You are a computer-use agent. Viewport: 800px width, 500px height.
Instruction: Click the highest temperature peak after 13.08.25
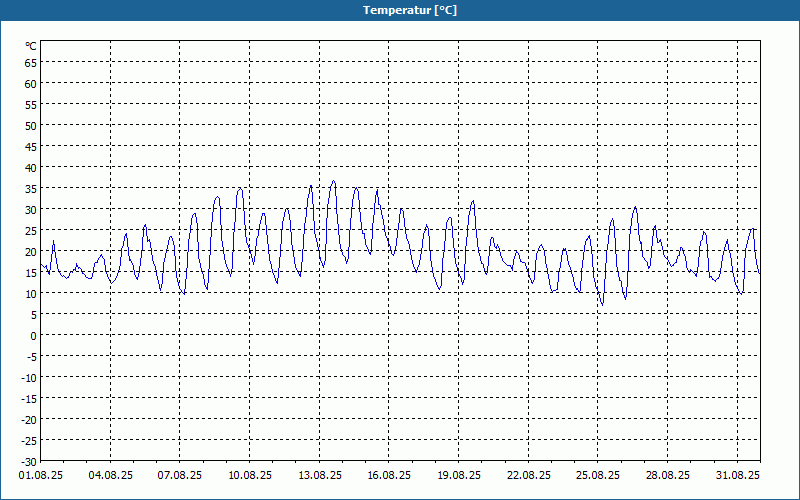click(334, 181)
